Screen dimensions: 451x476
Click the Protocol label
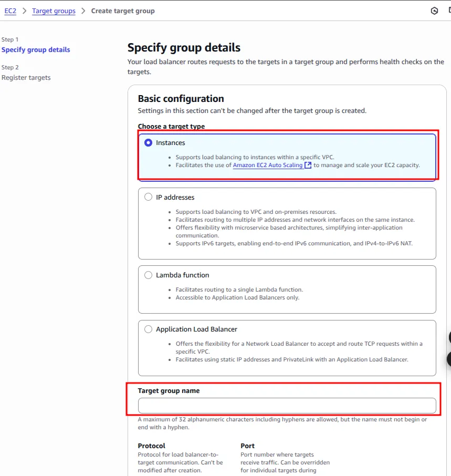pyautogui.click(x=152, y=446)
